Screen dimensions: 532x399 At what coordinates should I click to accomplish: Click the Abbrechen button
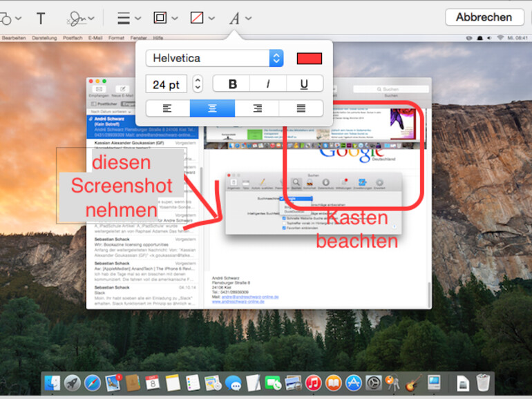click(x=484, y=17)
